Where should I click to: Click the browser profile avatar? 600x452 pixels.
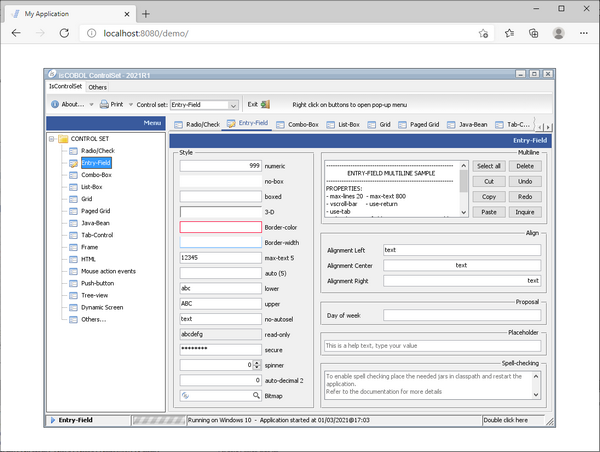559,33
